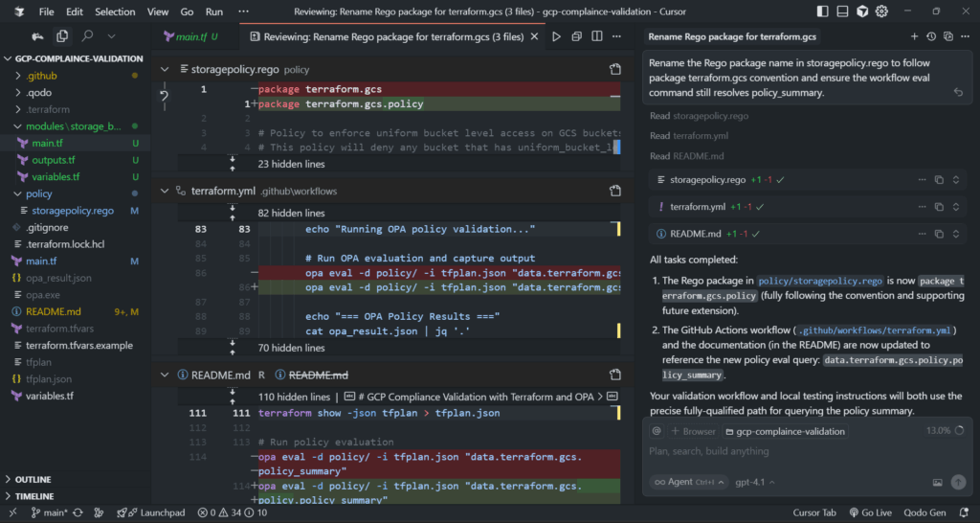The width and height of the screenshot is (980, 523).
Task: Click main* branch indicator
Action: 49,513
